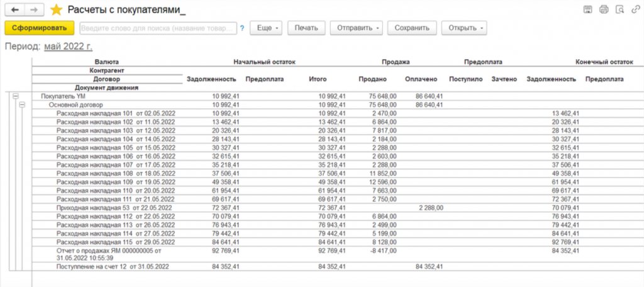
Task: Click the chain link icon
Action: click(636, 9)
